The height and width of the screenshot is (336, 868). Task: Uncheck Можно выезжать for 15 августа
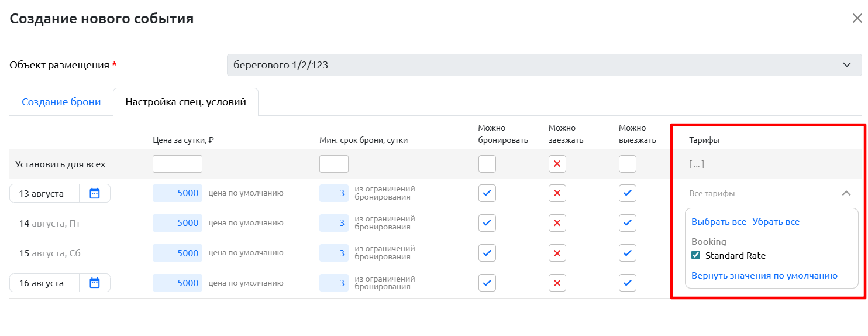click(628, 253)
